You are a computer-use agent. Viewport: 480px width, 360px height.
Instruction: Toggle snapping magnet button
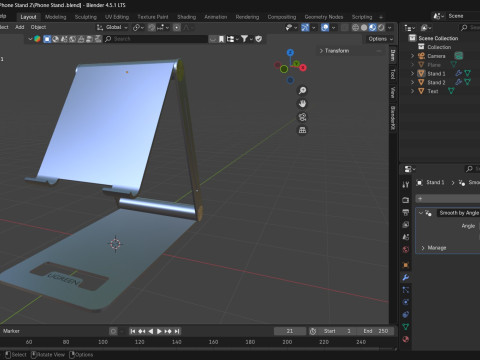point(152,28)
